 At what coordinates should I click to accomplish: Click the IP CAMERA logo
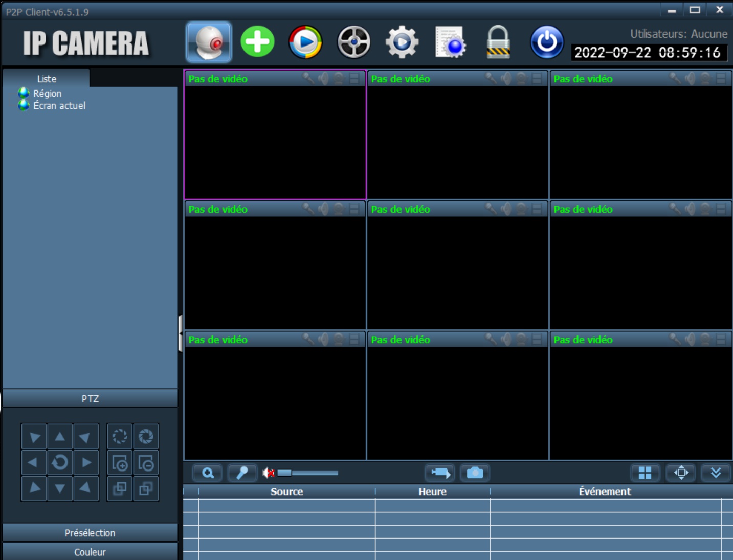tap(86, 43)
